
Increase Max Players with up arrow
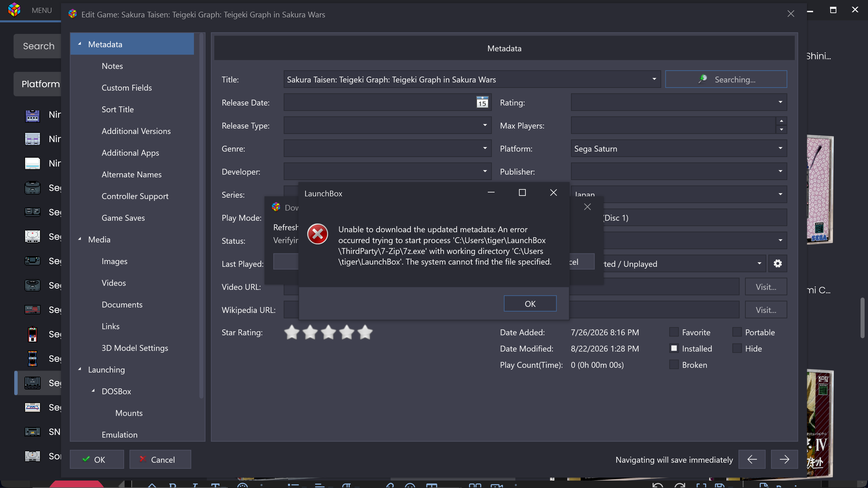pyautogui.click(x=781, y=121)
